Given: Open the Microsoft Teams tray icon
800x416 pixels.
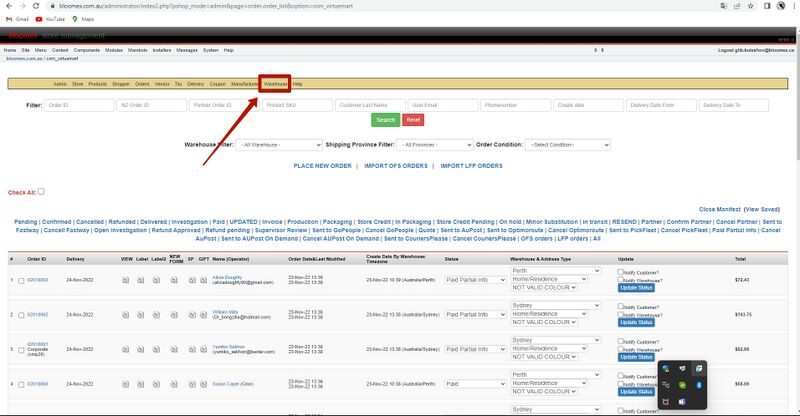Looking at the screenshot, I should [682, 402].
